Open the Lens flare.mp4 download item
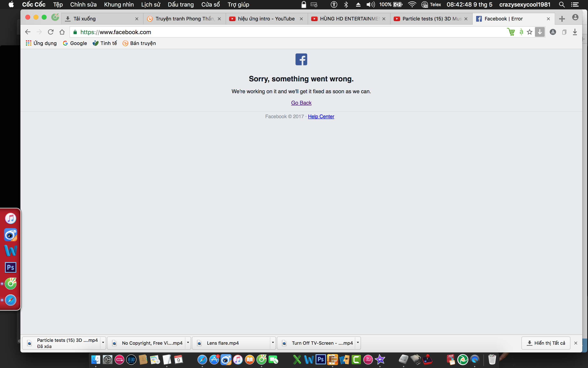 231,343
